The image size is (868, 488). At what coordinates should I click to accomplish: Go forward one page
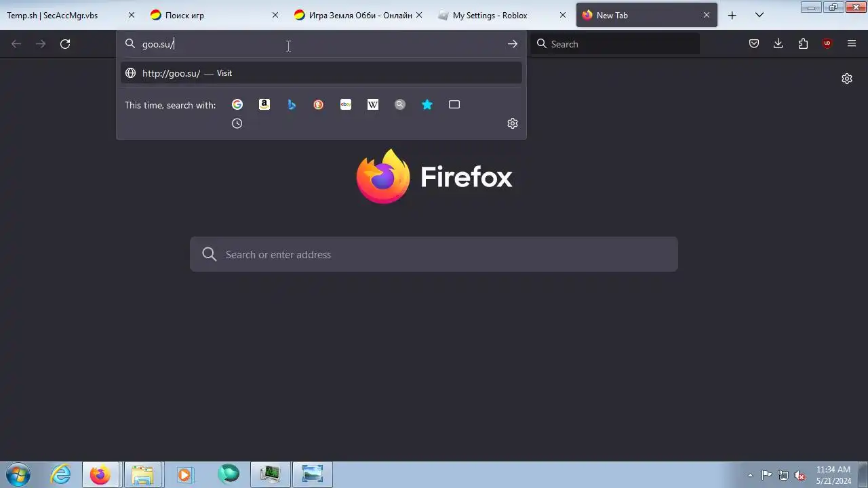(41, 44)
